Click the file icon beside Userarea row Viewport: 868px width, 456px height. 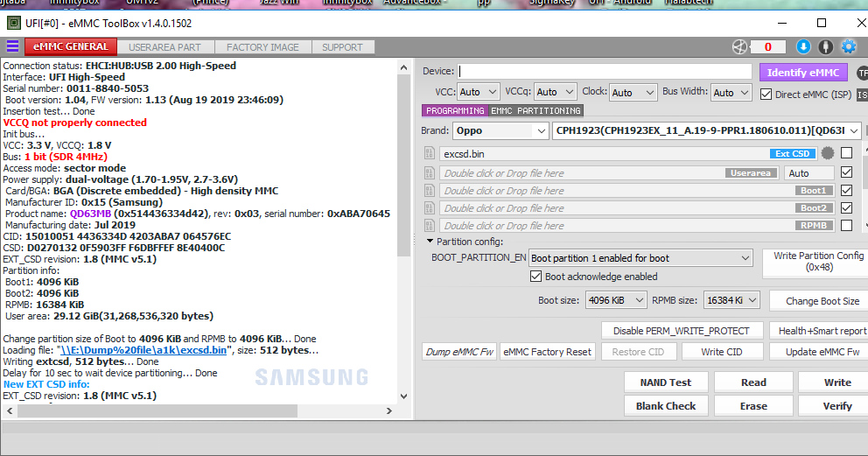click(x=430, y=173)
